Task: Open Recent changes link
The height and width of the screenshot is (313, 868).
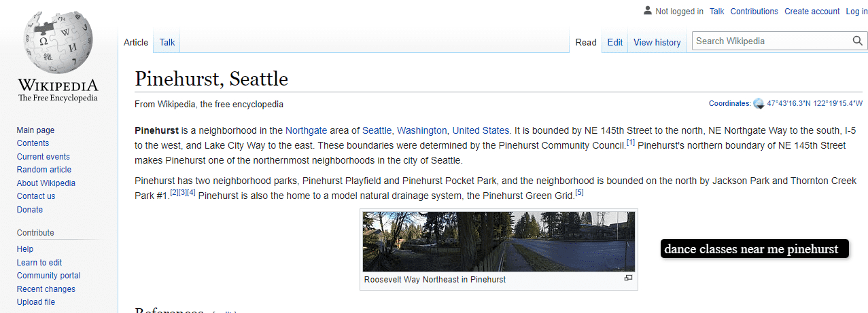Action: tap(46, 289)
